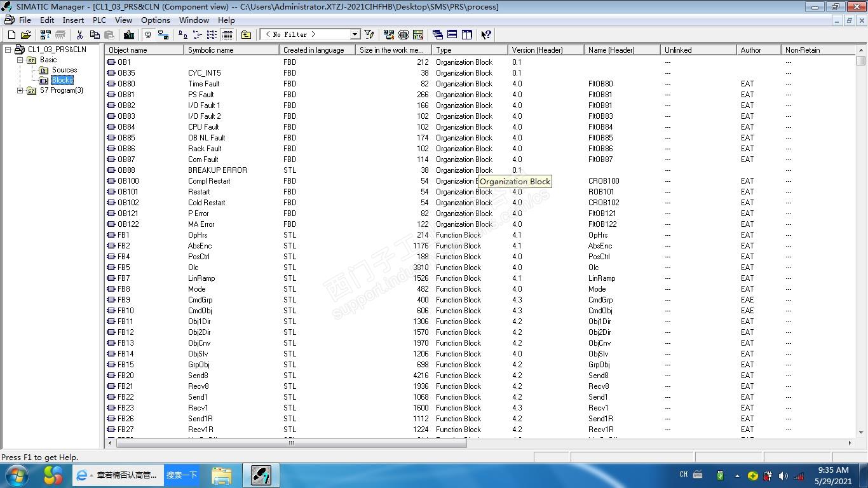Viewport: 868px width, 488px height.
Task: Expand the S7 Program(3) node
Action: click(20, 90)
